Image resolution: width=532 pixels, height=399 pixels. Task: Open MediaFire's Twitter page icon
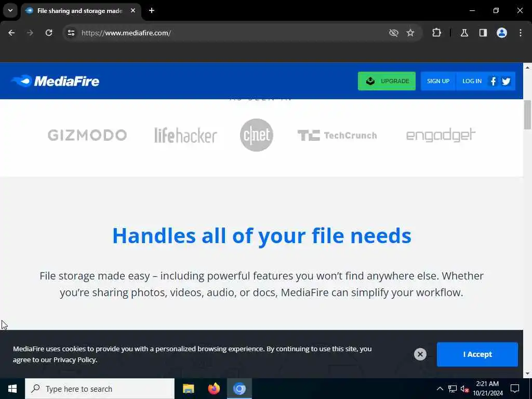coord(506,81)
